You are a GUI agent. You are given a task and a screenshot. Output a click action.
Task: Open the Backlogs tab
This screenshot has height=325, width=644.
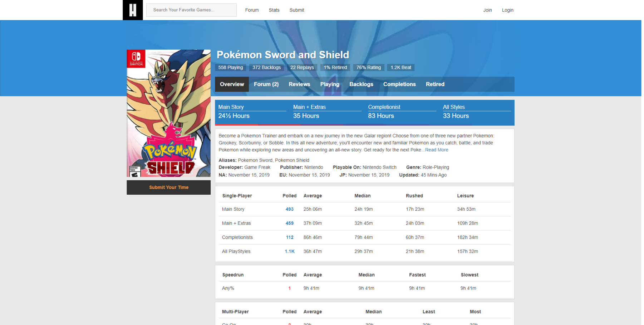point(361,84)
